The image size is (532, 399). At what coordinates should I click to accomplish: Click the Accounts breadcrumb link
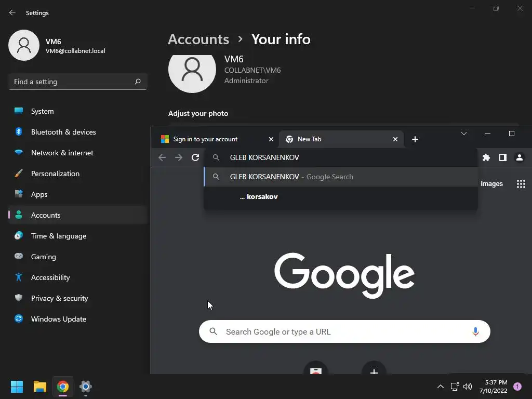198,39
